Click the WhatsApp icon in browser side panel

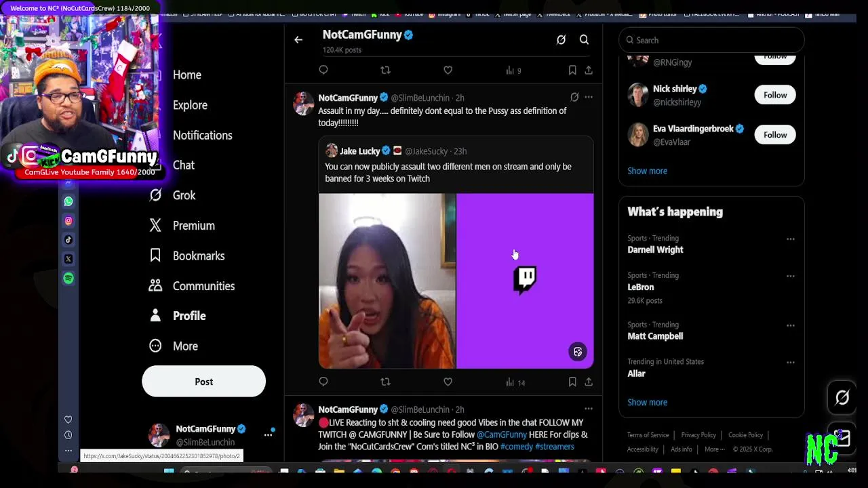pos(68,201)
